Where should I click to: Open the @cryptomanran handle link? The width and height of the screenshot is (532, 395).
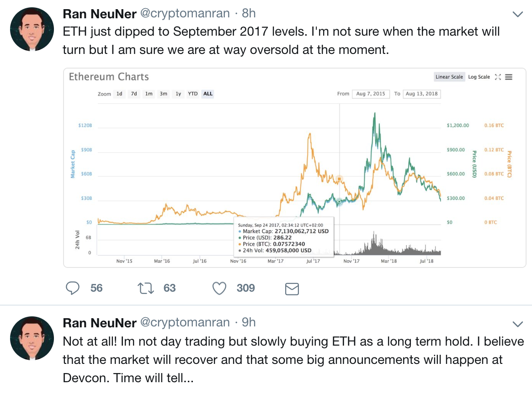(184, 13)
